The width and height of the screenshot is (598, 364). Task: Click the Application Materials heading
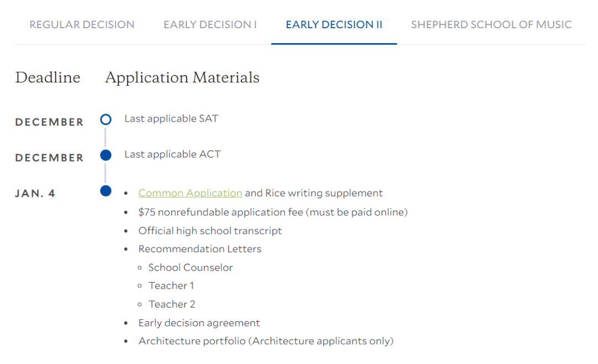[182, 78]
